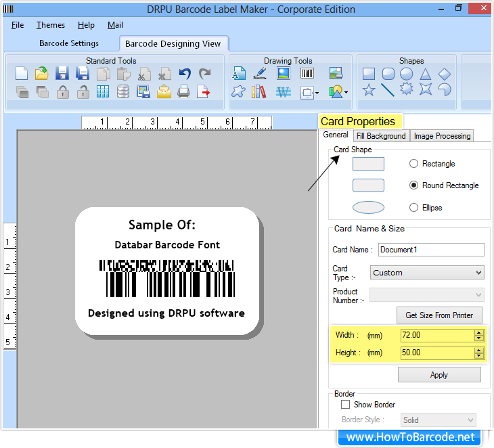The width and height of the screenshot is (494, 448).
Task: Cut using the scissors icon
Action: coord(144,74)
